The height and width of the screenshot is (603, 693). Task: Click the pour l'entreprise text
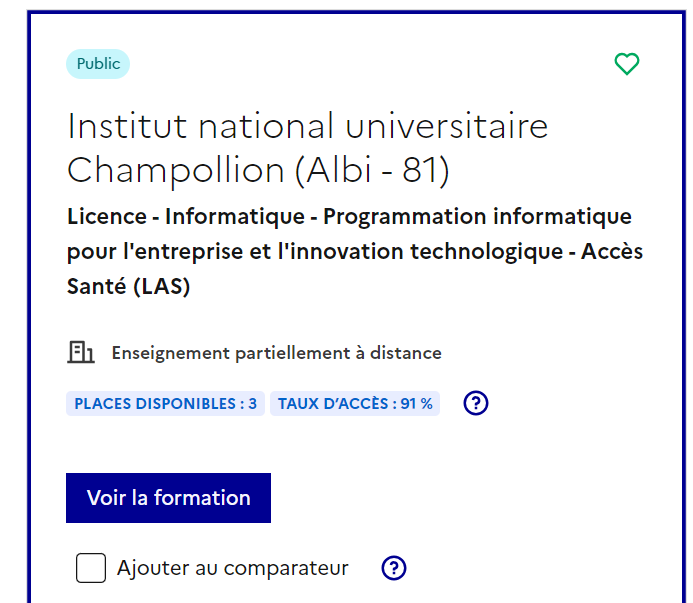(158, 251)
